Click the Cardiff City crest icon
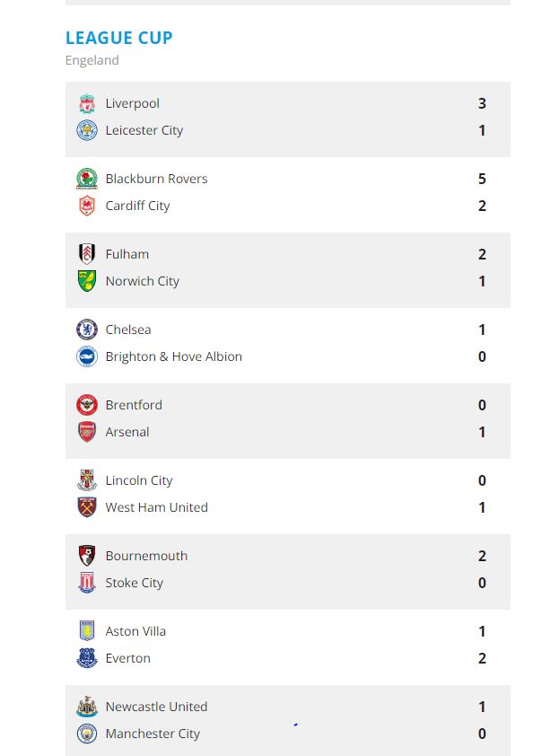 86,206
